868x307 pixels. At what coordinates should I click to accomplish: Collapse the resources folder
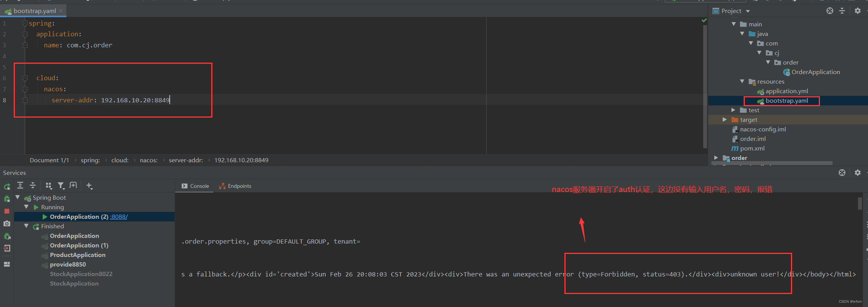[x=742, y=81]
